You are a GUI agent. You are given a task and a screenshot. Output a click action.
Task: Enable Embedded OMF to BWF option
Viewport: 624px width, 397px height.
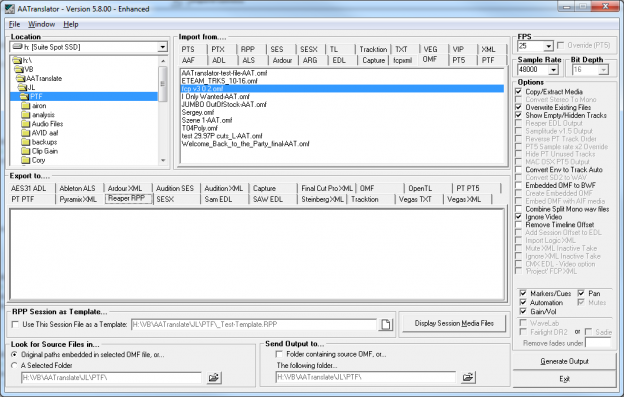519,185
